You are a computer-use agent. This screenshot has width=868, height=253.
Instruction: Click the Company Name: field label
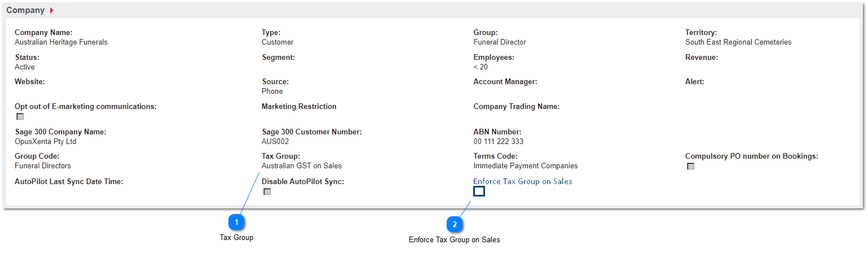click(x=43, y=33)
